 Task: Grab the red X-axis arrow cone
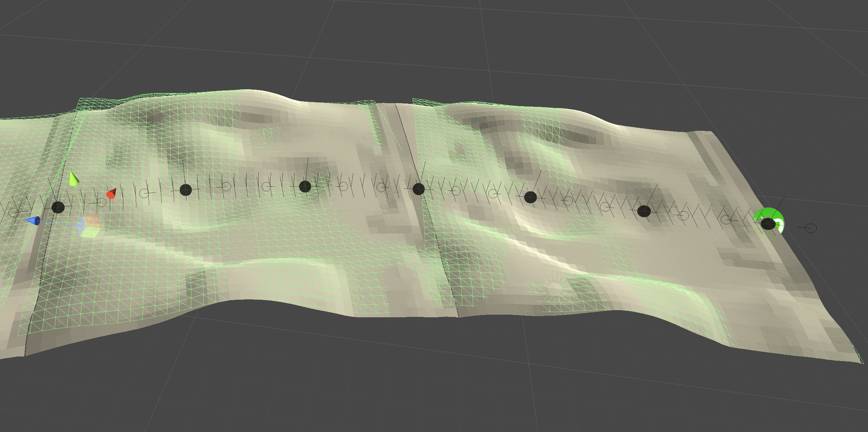pos(111,194)
